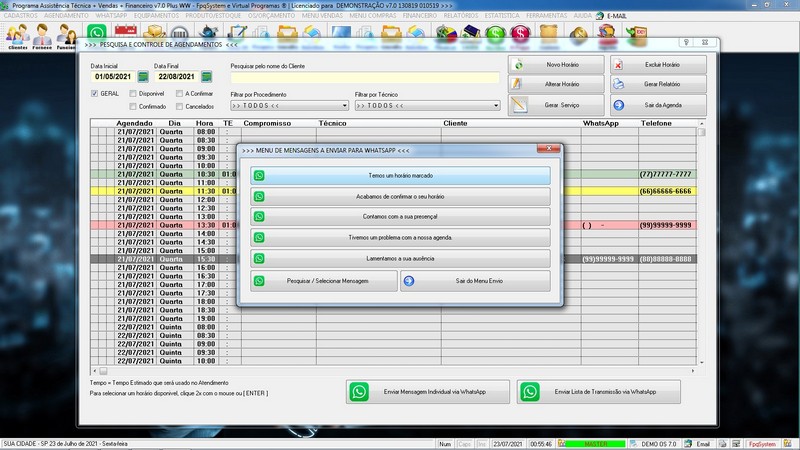The height and width of the screenshot is (450, 800).
Task: Open the AGENDAMENTO menu
Action: [66, 16]
